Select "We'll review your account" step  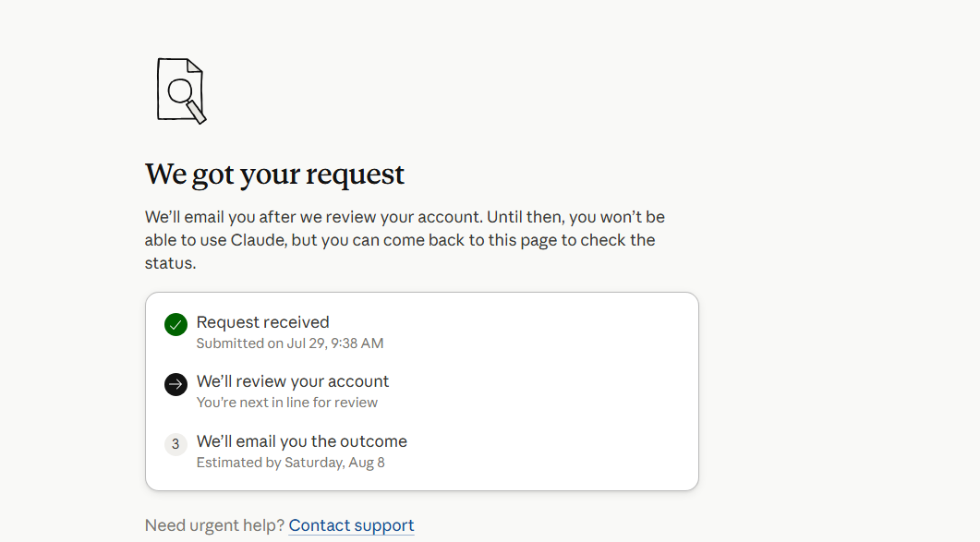[x=293, y=381]
